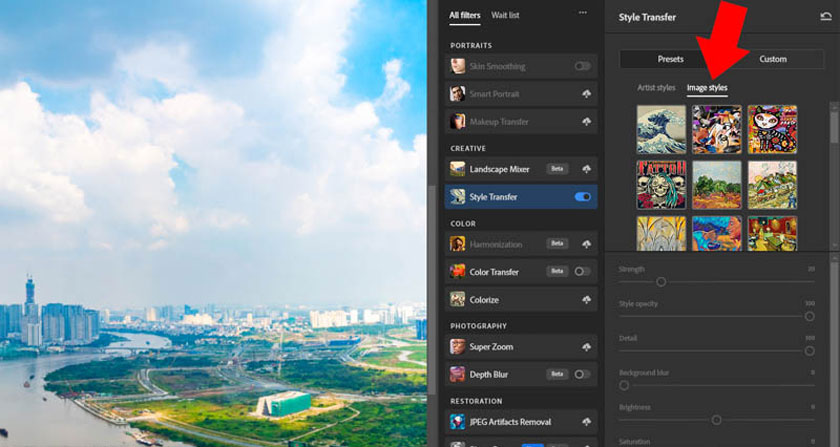Screen dimensions: 840x447
Task: Switch to the Wait list tab
Action: 505,15
